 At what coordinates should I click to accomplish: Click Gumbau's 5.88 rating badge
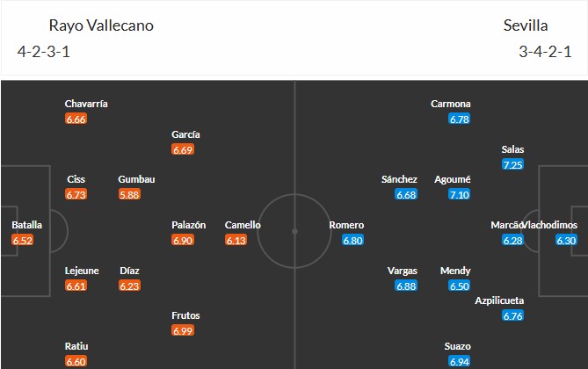pyautogui.click(x=129, y=194)
